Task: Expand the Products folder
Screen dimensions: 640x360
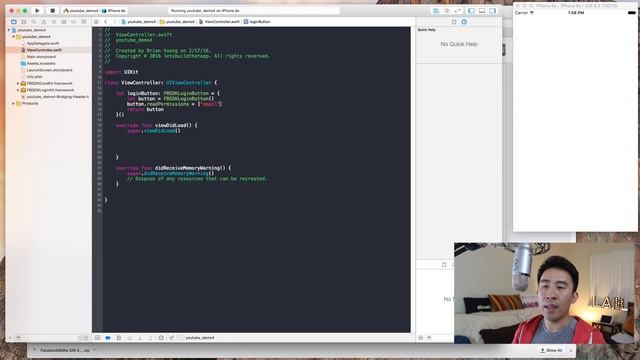Action: click(13, 104)
